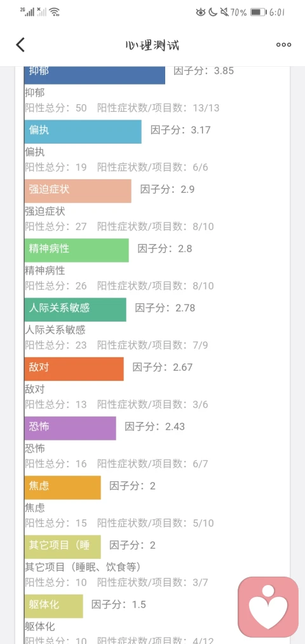Open the three-dots more menu

click(x=283, y=45)
